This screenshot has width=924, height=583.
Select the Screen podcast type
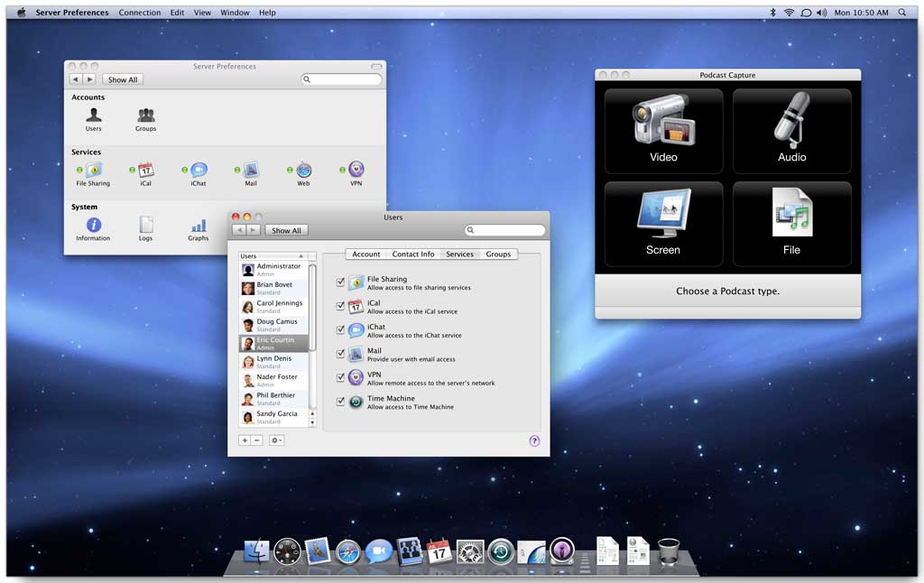663,224
